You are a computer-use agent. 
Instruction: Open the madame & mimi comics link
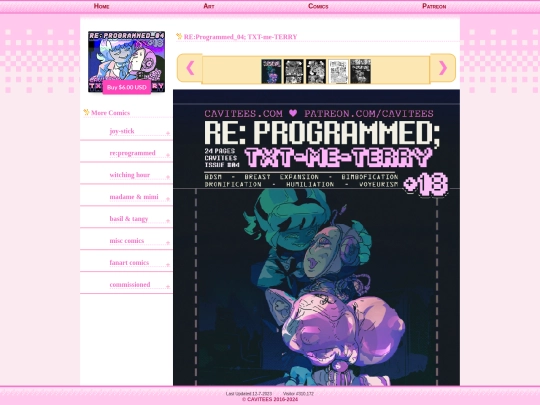(134, 197)
